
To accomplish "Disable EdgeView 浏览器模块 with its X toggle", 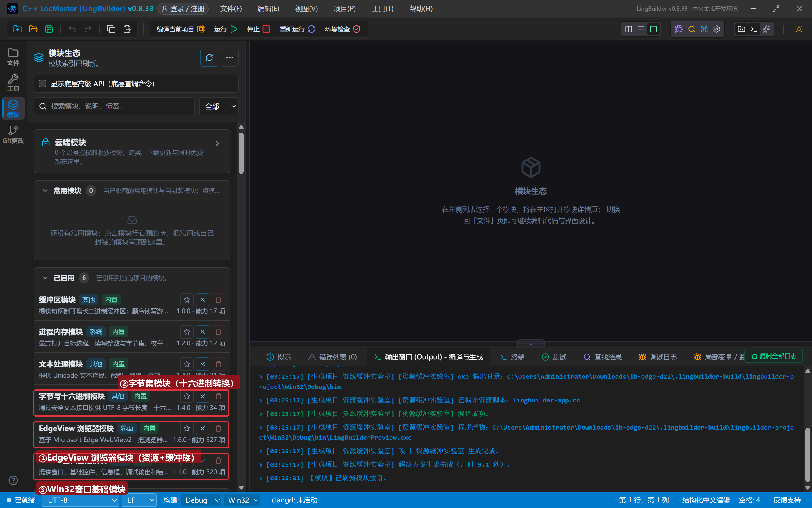I will 203,428.
